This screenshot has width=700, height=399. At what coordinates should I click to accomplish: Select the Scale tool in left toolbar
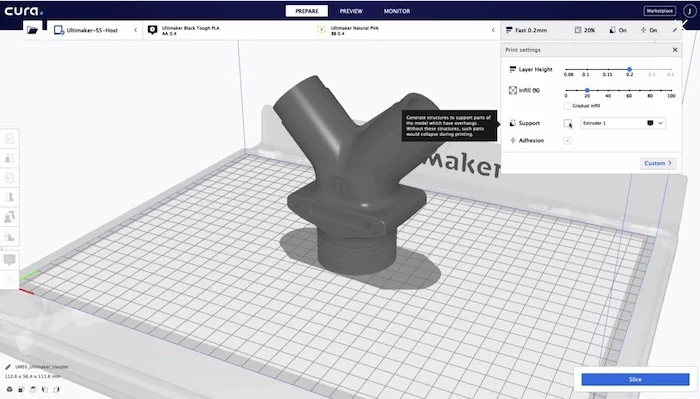9,158
